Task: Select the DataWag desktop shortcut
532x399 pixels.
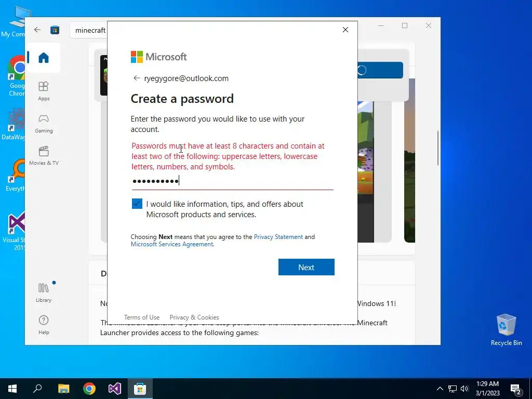Action: [x=14, y=124]
